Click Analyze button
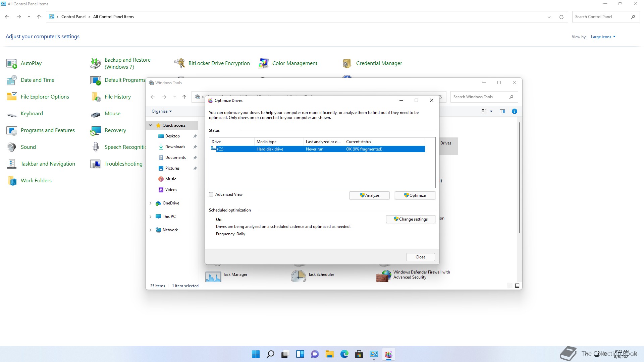The width and height of the screenshot is (644, 362). coord(369,195)
